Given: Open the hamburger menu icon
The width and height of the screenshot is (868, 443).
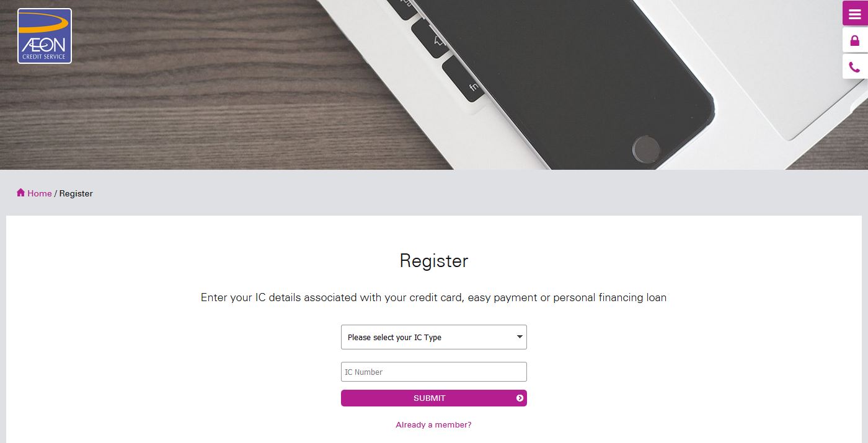Looking at the screenshot, I should tap(855, 14).
